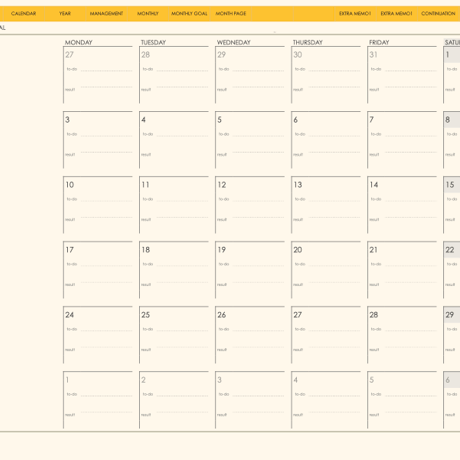Viewport: 460px width, 460px height.
Task: Click the result line for day 7
Action: (x=410, y=152)
